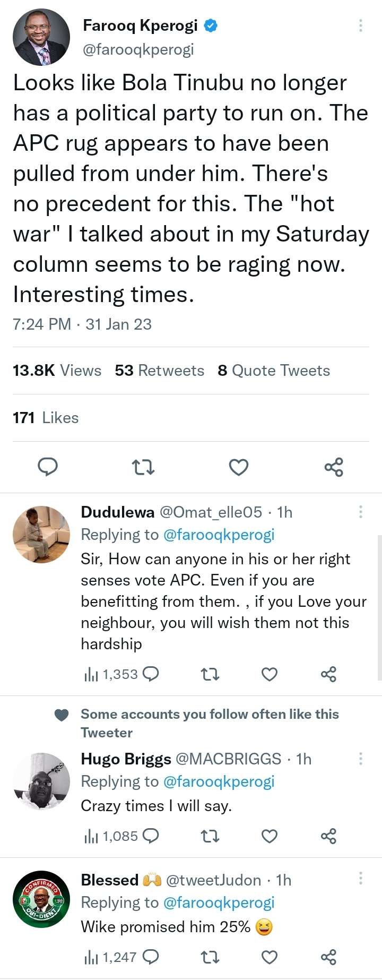Viewport: 382px width, 980px height.
Task: View the 53 Retweets list
Action: point(159,371)
